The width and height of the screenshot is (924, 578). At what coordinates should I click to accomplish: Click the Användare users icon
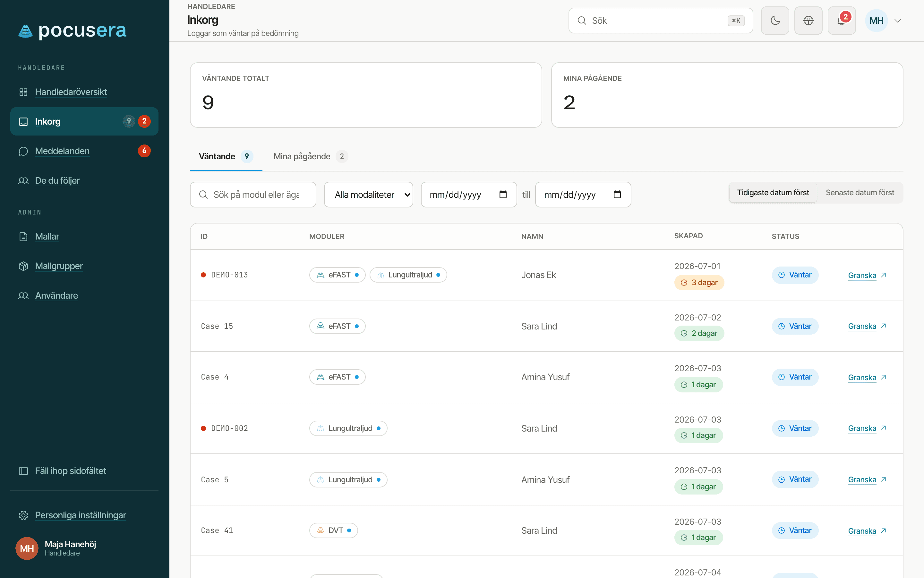tap(23, 296)
